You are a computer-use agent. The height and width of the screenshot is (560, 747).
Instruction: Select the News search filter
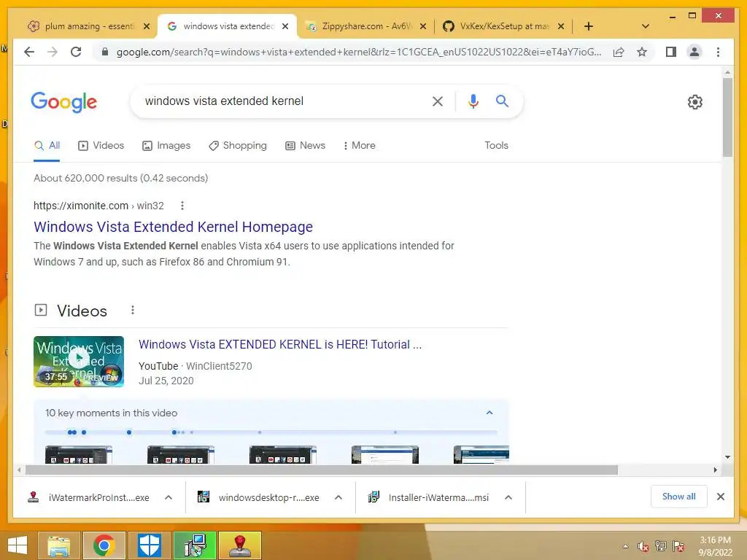[306, 145]
